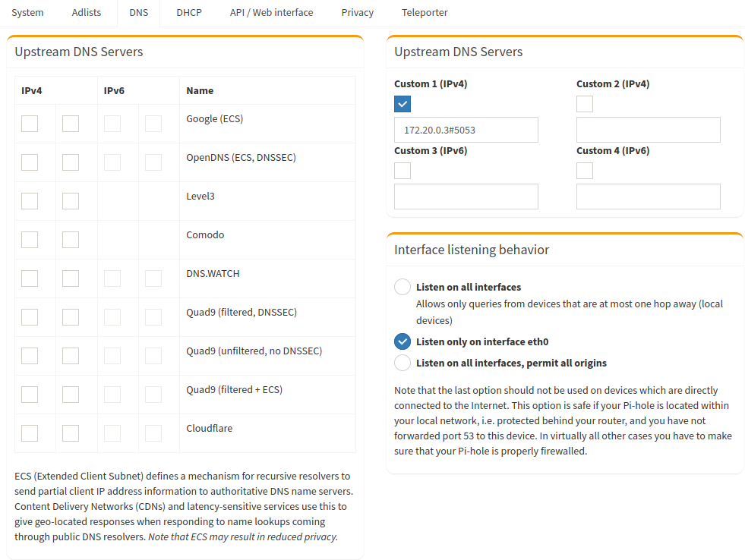Uncheck the Custom 1 (IPv4) checkbox

coord(402,104)
